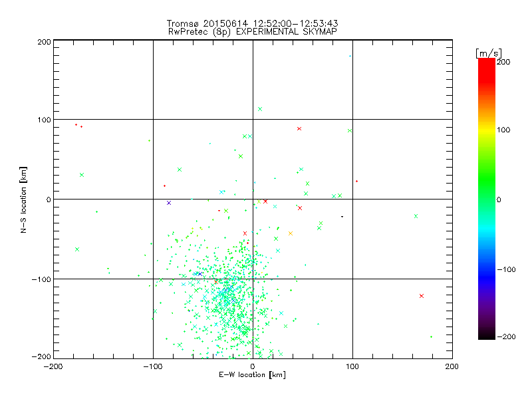Viewport: 532px width, 399px height.
Task: Click the black bottom end of the colorbar
Action: (487, 334)
